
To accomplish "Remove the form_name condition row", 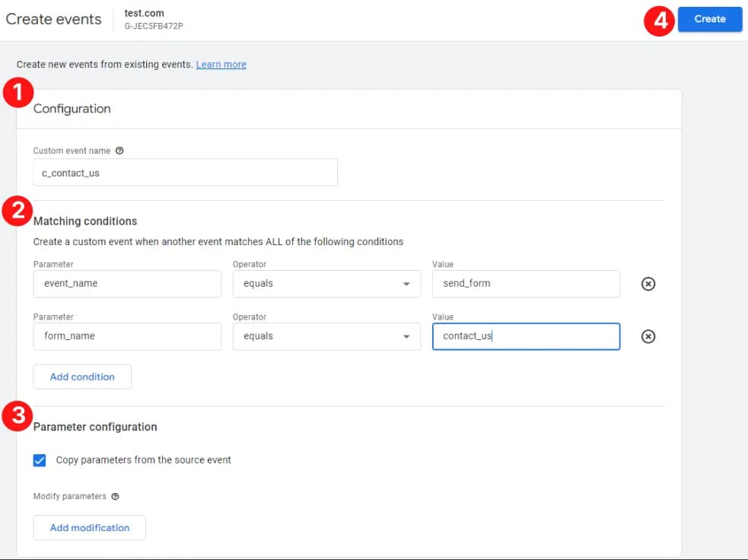I will pos(648,336).
